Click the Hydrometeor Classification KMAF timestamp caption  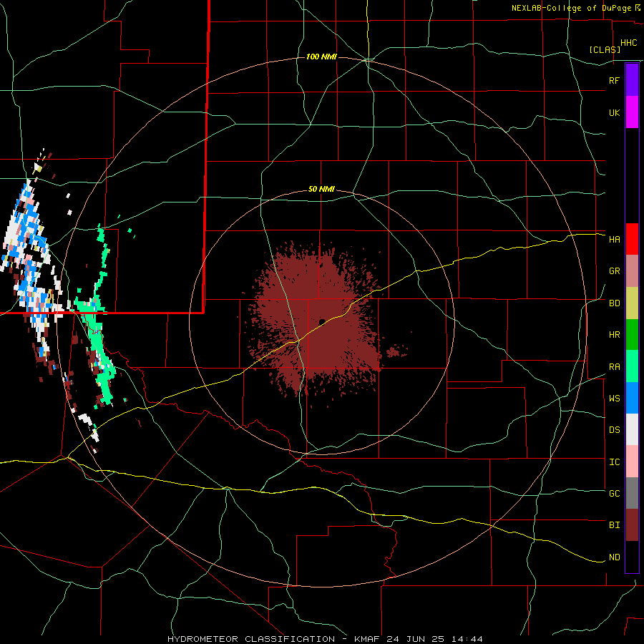325,639
